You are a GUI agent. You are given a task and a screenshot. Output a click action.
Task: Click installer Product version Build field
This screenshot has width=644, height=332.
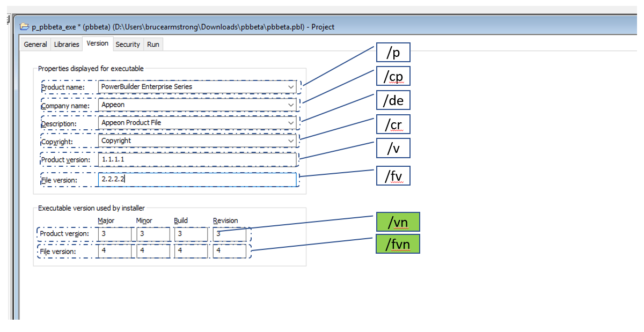pyautogui.click(x=191, y=234)
